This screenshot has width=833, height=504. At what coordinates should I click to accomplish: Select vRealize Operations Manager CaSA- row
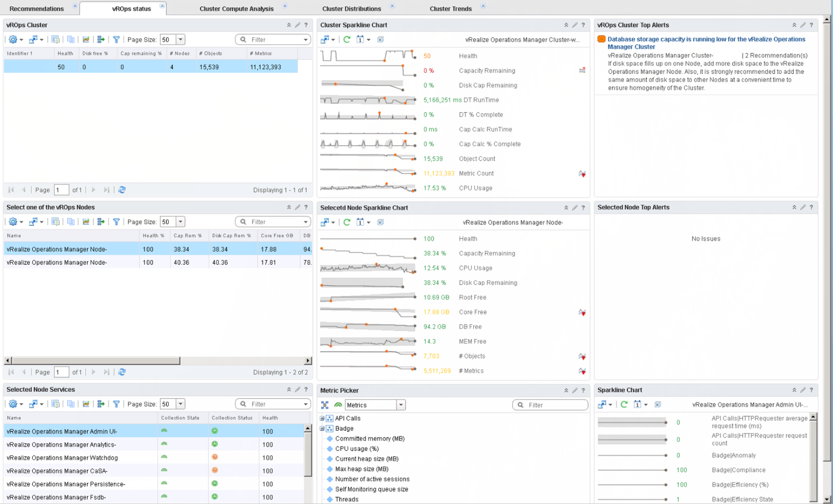[x=154, y=471]
